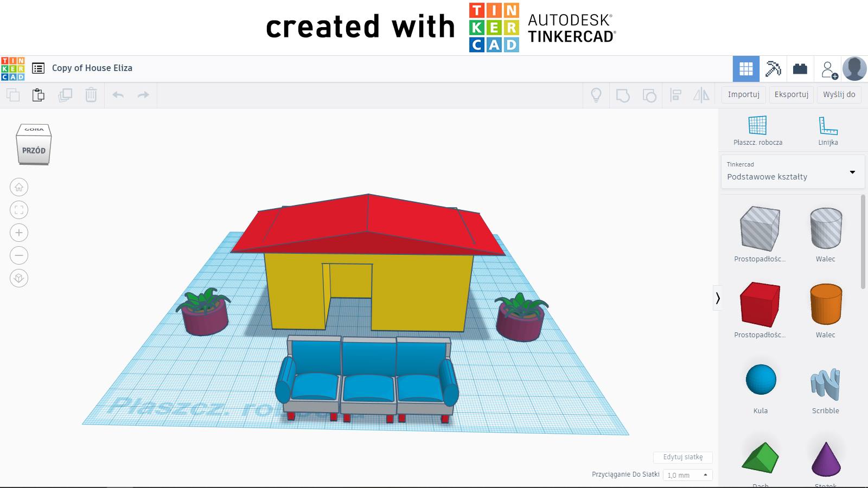The width and height of the screenshot is (868, 488).
Task: Select the blue sofa model
Action: (x=367, y=380)
